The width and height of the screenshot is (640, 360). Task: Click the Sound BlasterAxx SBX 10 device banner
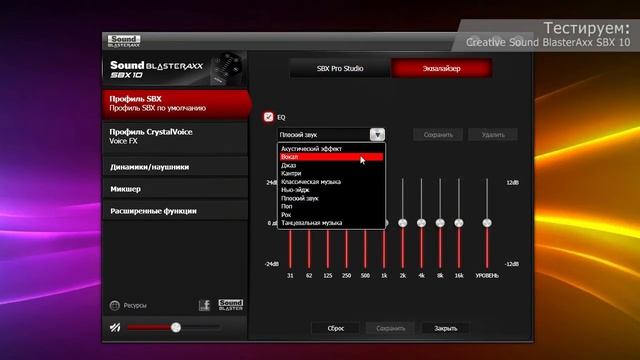click(x=175, y=69)
